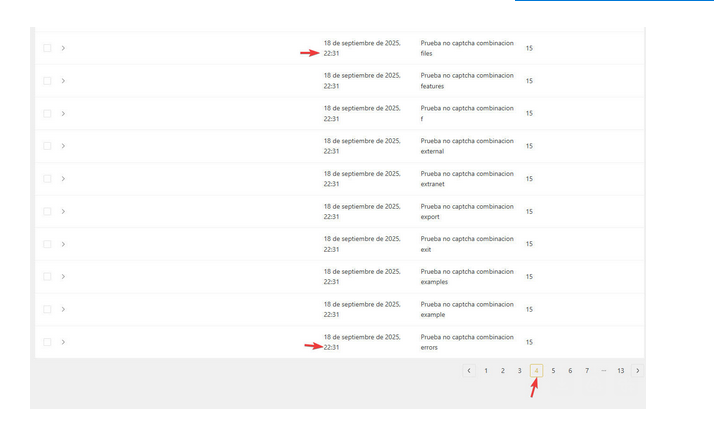Image resolution: width=716 pixels, height=421 pixels.
Task: Go to next page arrow in pagination
Action: pos(638,371)
